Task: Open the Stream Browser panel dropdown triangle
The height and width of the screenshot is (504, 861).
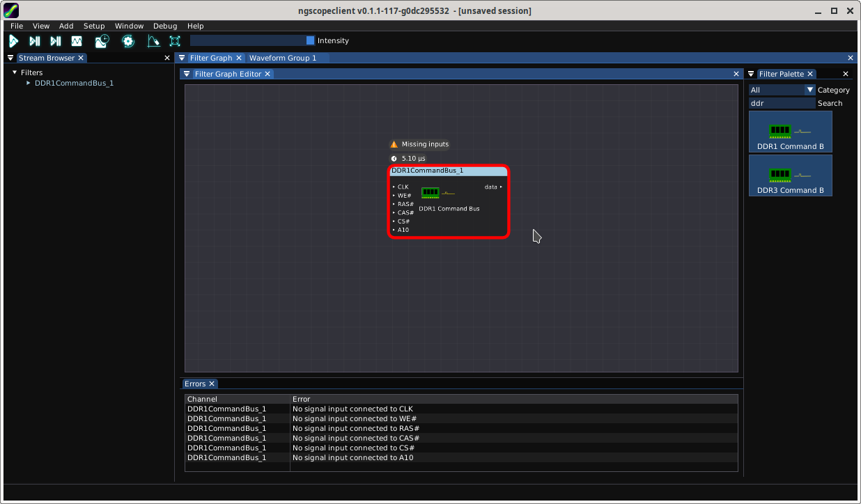Action: tap(10, 58)
